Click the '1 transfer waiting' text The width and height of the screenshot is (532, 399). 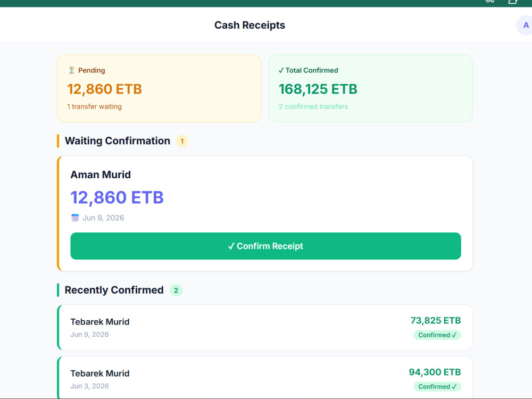(94, 106)
